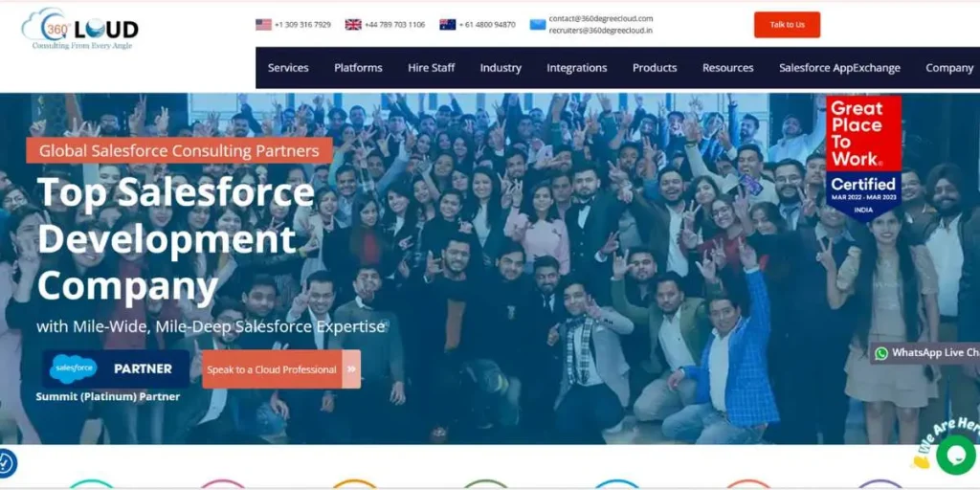Expand the Industry menu
980x490 pixels.
tap(501, 68)
